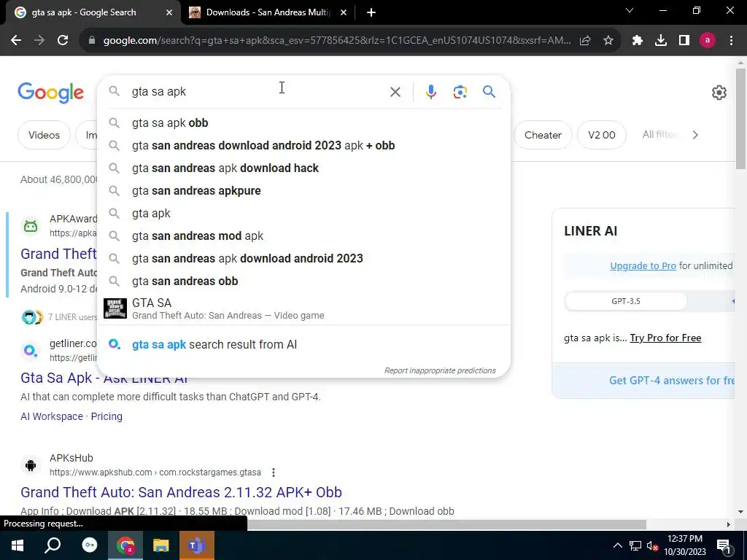Open the Extensions puzzle icon
Image resolution: width=747 pixels, height=560 pixels.
[638, 41]
